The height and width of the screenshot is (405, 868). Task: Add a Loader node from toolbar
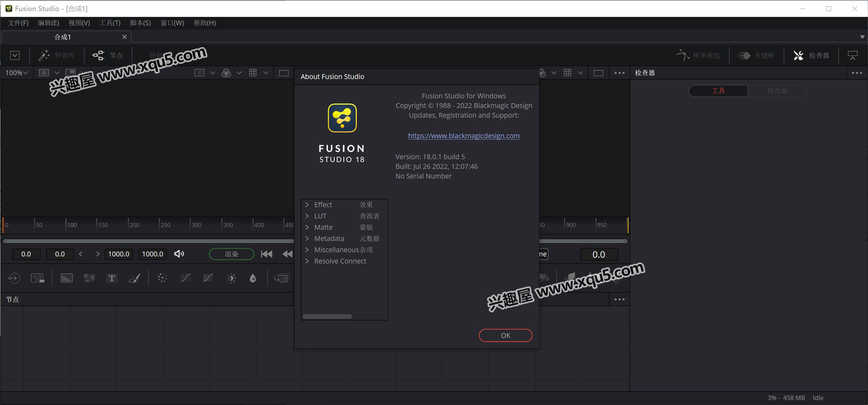14,278
